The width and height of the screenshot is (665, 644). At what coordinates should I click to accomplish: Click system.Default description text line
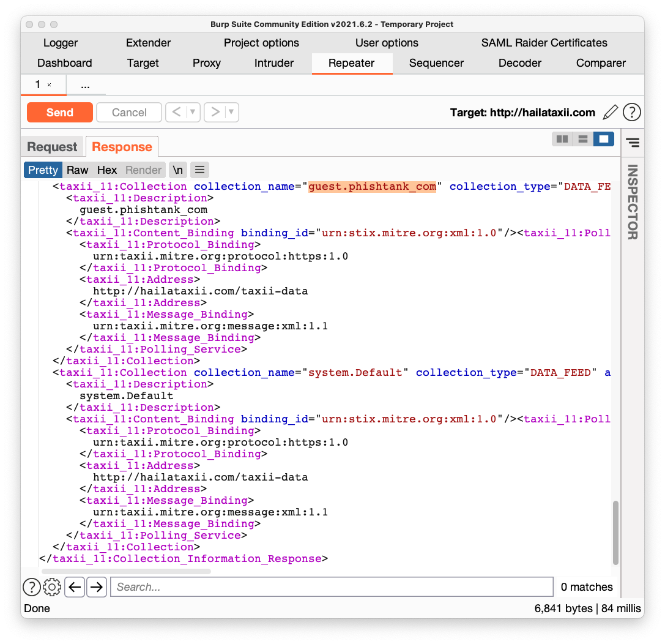pos(127,396)
